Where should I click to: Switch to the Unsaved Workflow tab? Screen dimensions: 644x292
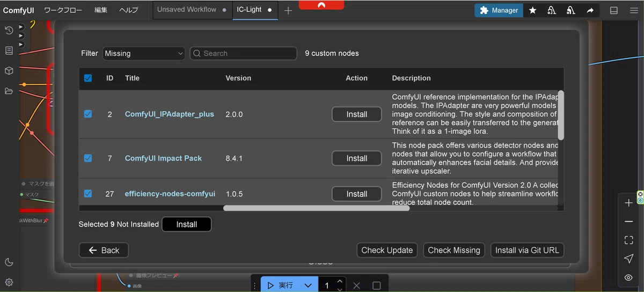click(x=192, y=10)
